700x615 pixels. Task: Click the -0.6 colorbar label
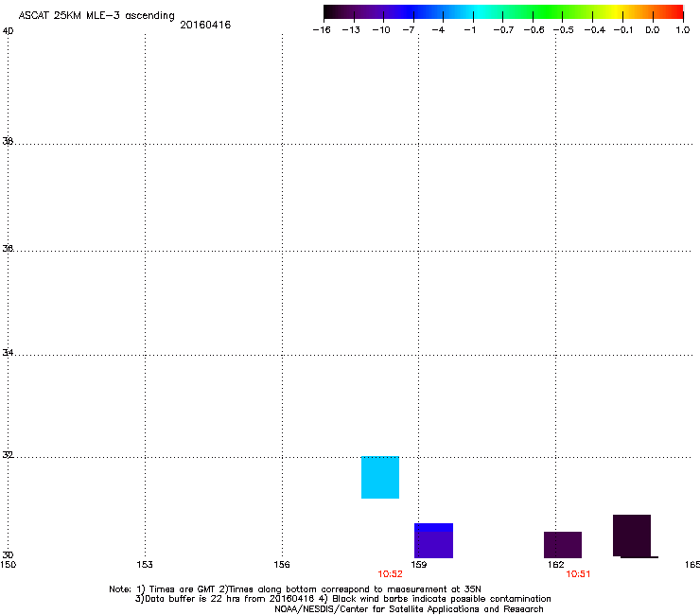click(534, 30)
